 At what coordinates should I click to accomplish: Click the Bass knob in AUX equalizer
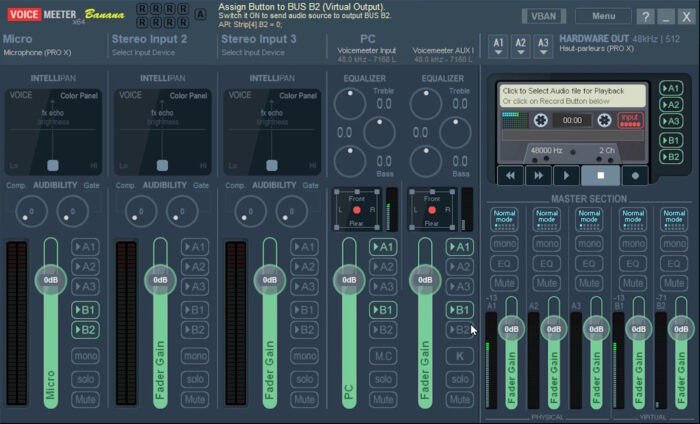click(425, 161)
